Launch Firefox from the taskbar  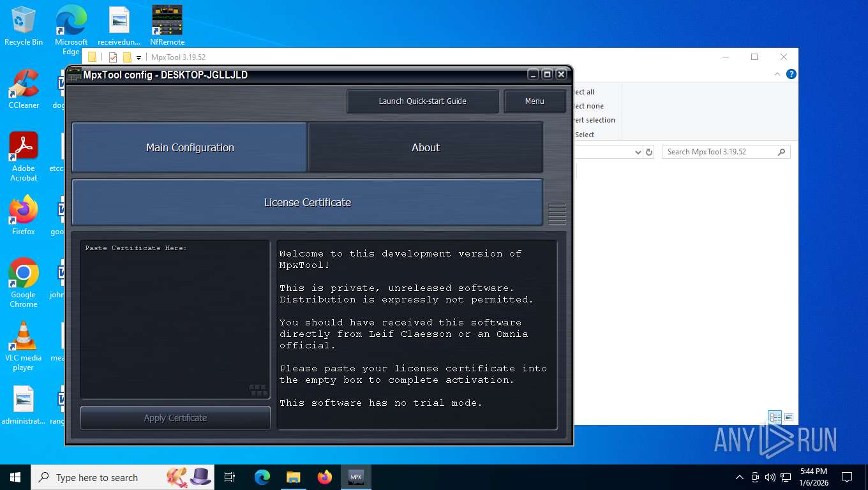point(325,477)
